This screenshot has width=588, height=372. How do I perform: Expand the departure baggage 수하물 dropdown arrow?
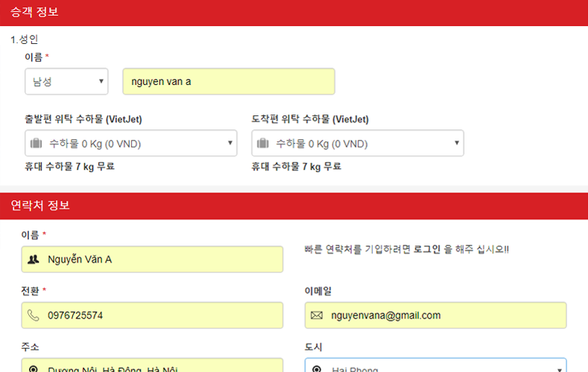point(230,144)
